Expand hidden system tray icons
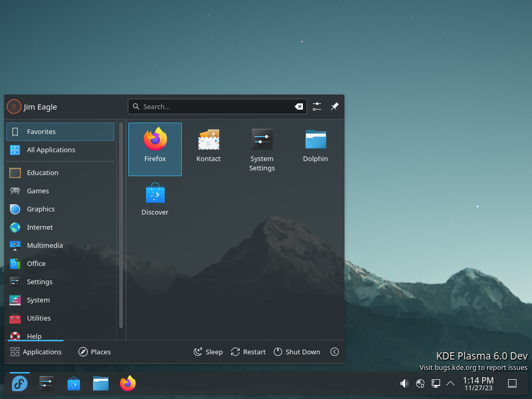Image resolution: width=532 pixels, height=399 pixels. point(450,384)
